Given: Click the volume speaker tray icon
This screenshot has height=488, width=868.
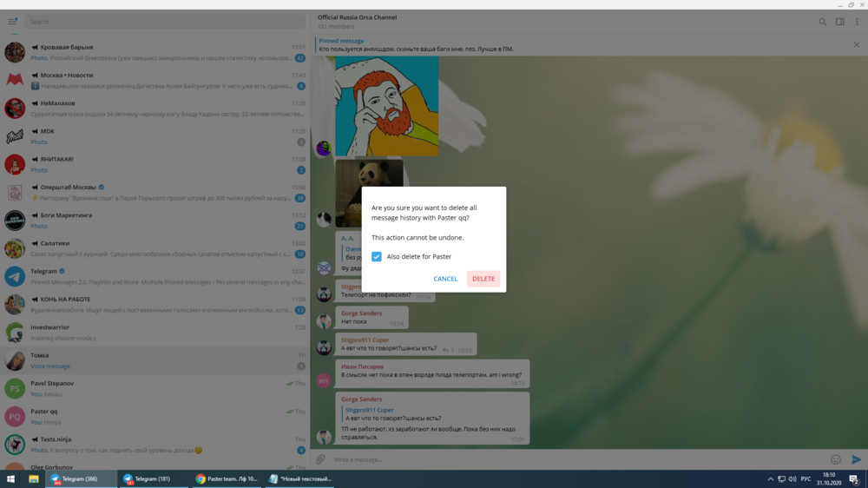Looking at the screenshot, I should point(792,478).
